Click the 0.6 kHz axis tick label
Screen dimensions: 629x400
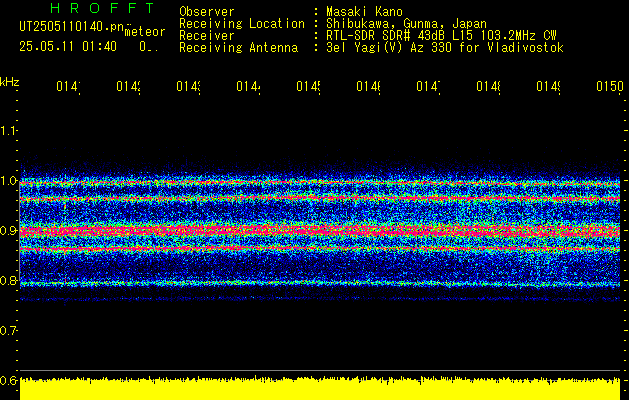coord(8,380)
